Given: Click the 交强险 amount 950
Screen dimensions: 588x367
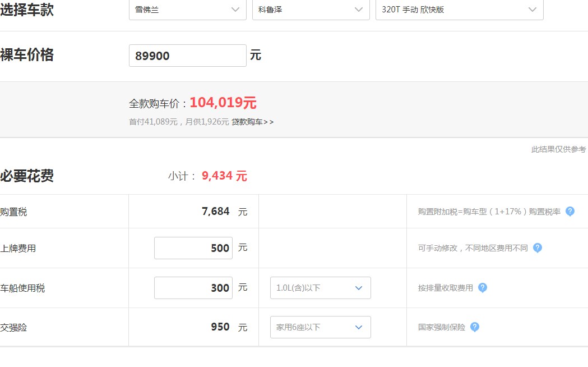Looking at the screenshot, I should click(220, 327).
